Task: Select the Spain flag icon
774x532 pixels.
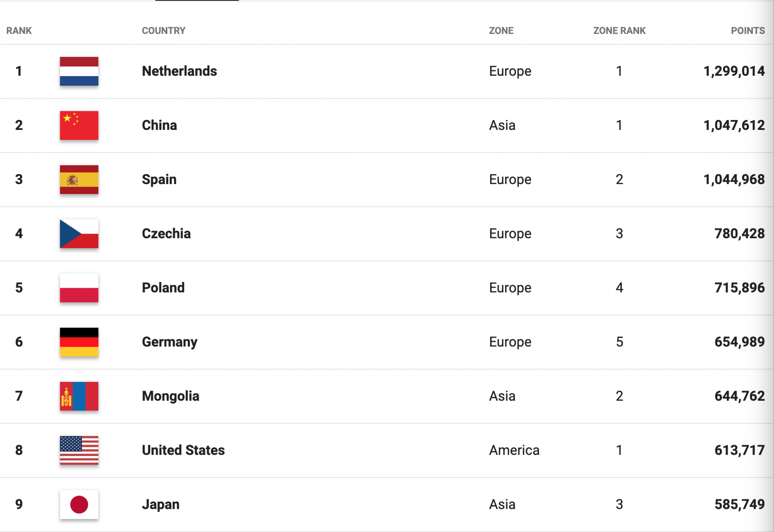Action: [x=79, y=180]
